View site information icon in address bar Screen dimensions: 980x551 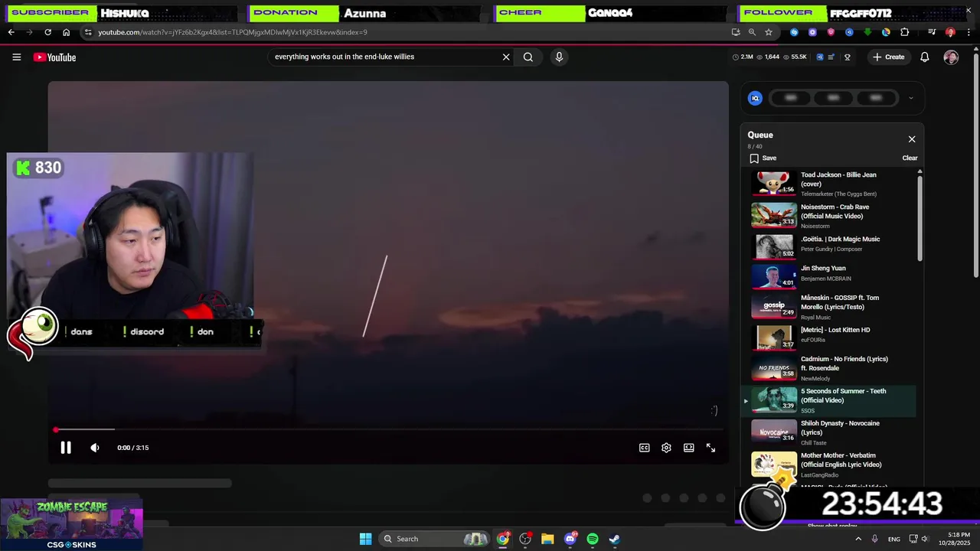pos(88,32)
